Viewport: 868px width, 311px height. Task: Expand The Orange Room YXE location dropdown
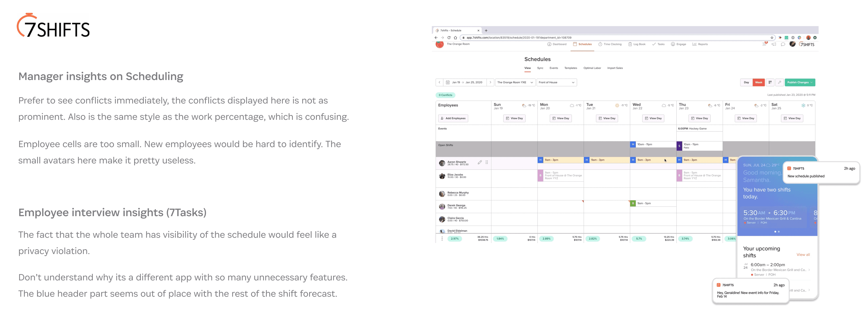point(515,83)
